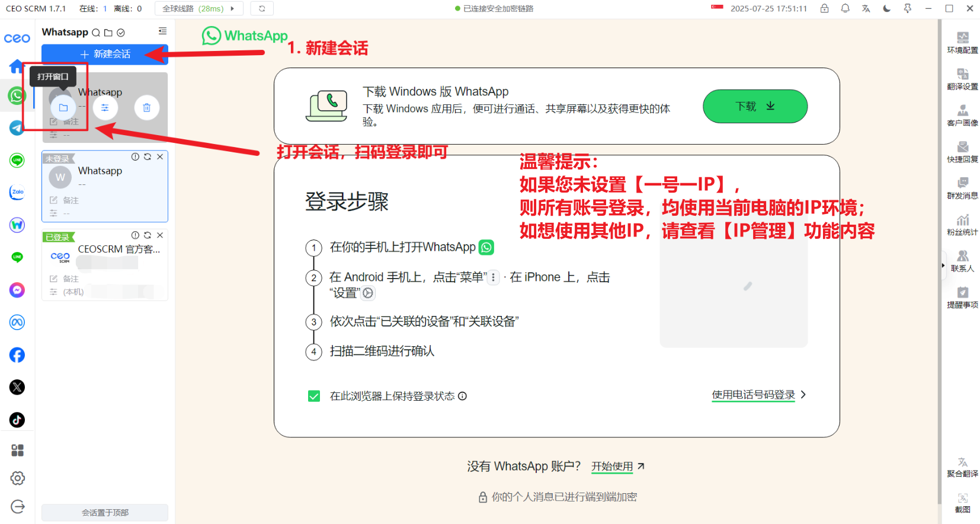
Task: Refresh the CEOSCRM session card
Action: [x=148, y=235]
